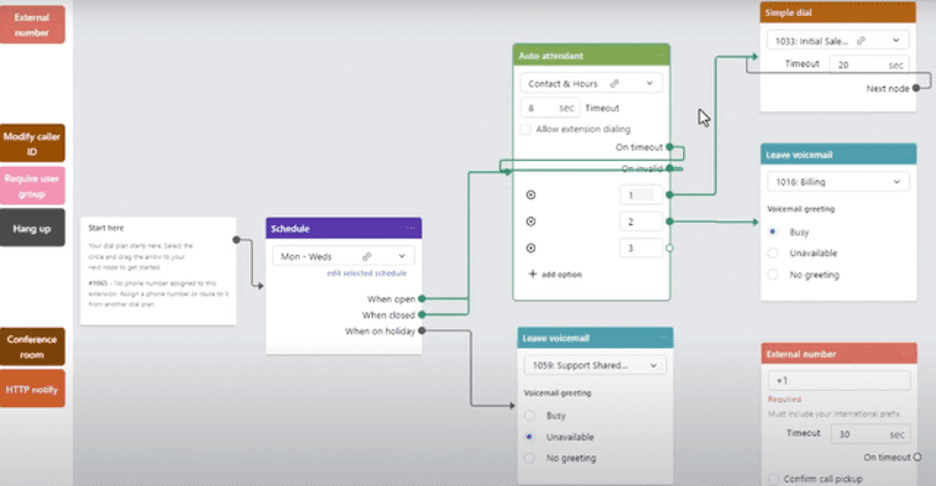Select the Conference room palette block

coord(32,346)
